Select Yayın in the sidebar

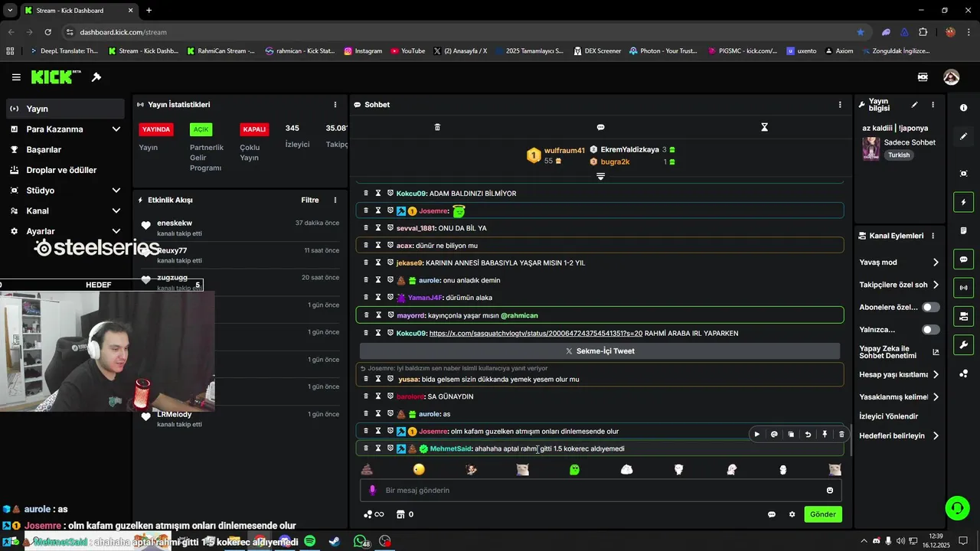point(66,109)
